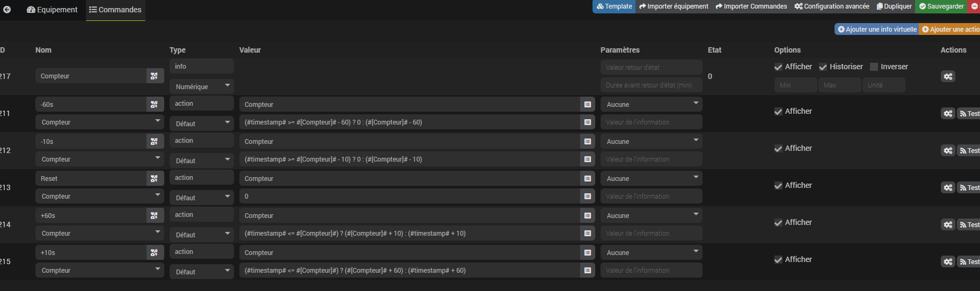The image size is (980, 291).
Task: Click the Test button for the +60s command
Action: 969,224
